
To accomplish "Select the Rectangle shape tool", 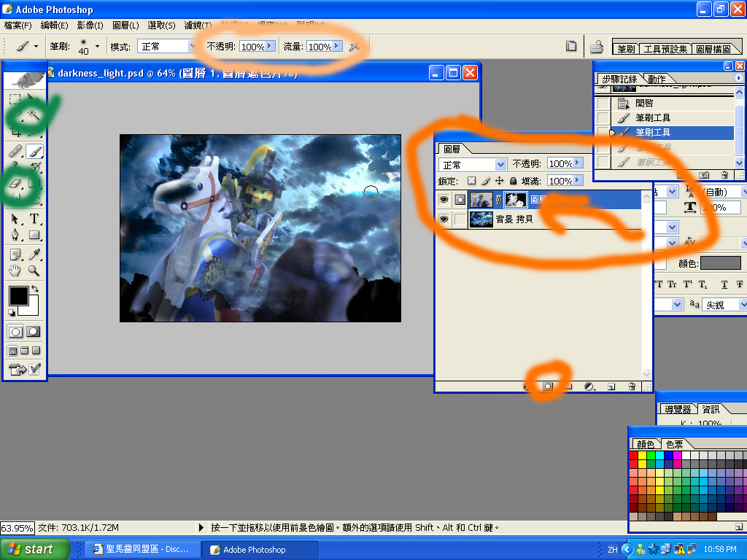I will pos(34,235).
